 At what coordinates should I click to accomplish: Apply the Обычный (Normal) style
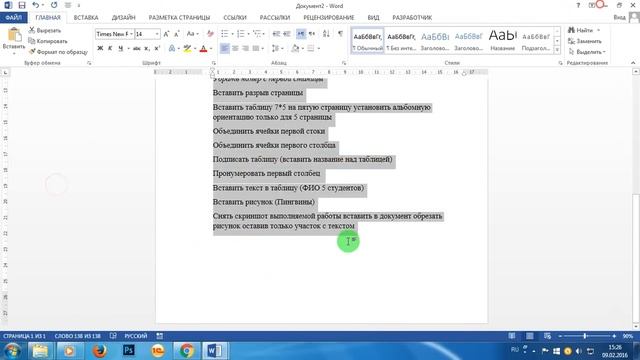(x=367, y=41)
